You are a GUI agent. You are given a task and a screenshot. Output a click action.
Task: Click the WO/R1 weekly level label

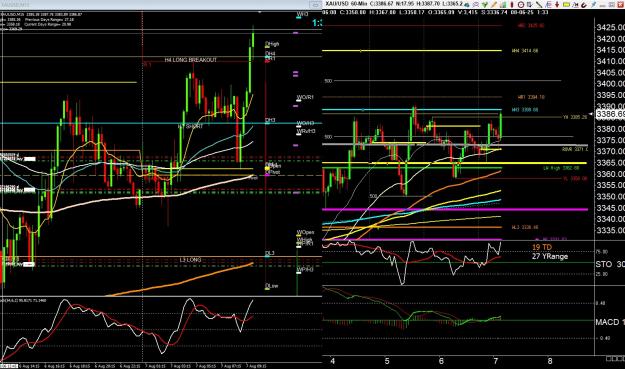pyautogui.click(x=305, y=97)
